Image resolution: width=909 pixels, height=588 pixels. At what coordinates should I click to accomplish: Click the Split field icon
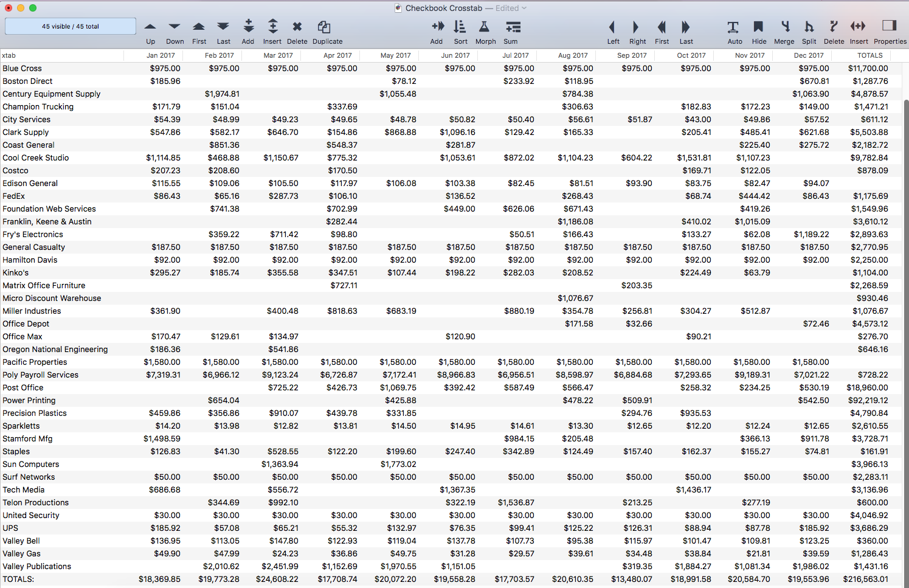(x=809, y=26)
